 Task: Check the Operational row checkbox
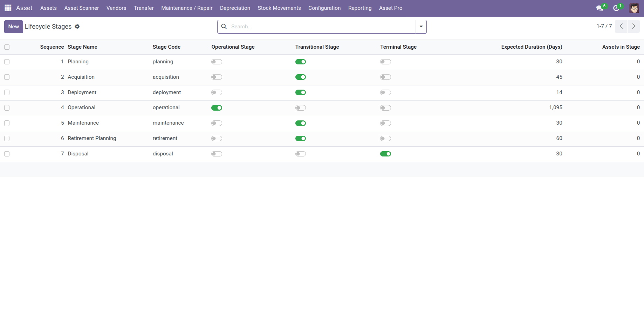[x=7, y=108]
